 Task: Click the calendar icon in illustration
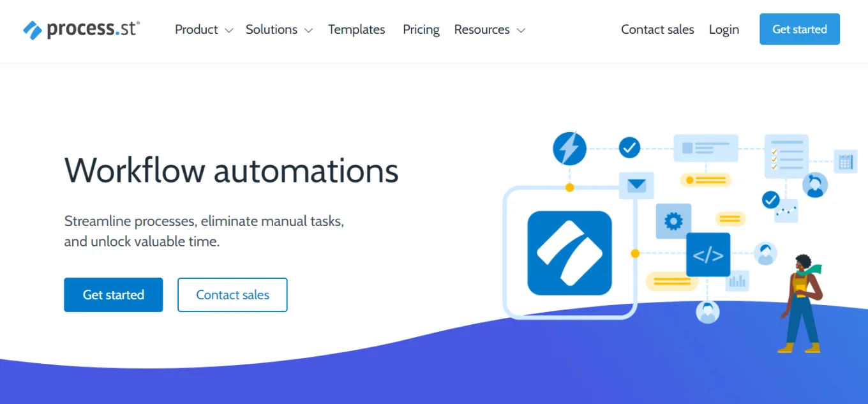[x=846, y=161]
